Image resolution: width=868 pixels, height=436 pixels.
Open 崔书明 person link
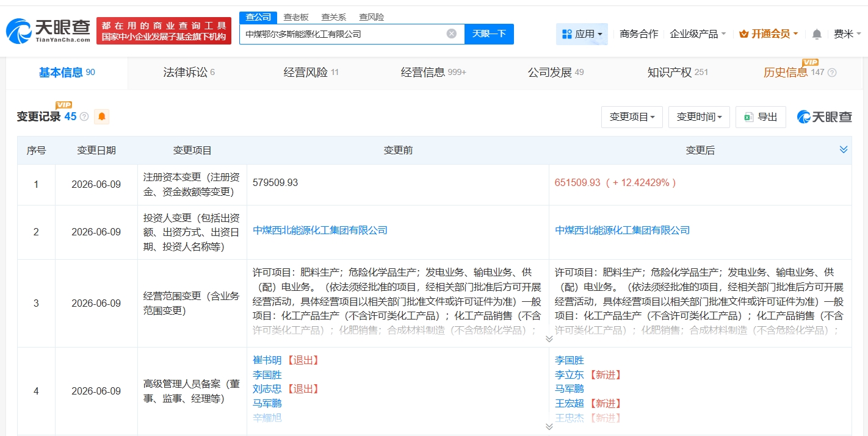point(267,360)
